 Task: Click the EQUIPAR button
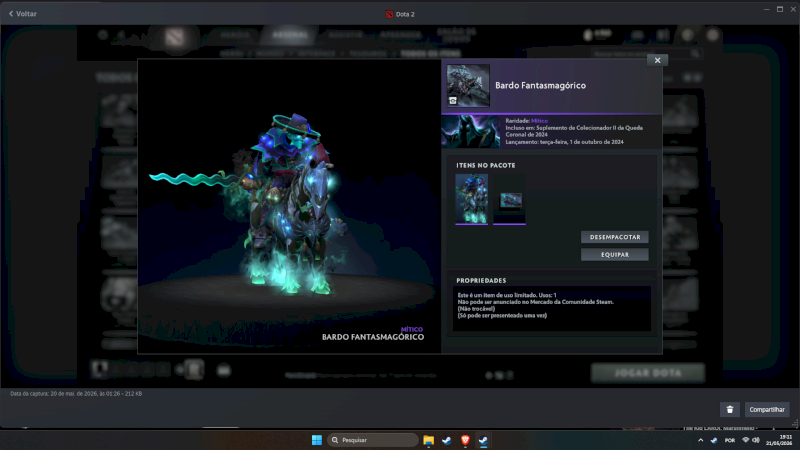tap(615, 255)
